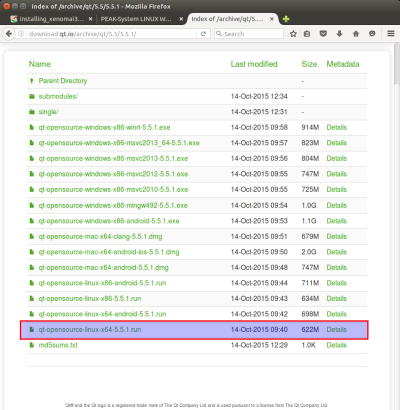Show bookmarks list icon in toolbar
The image size is (400, 410).
307,34
